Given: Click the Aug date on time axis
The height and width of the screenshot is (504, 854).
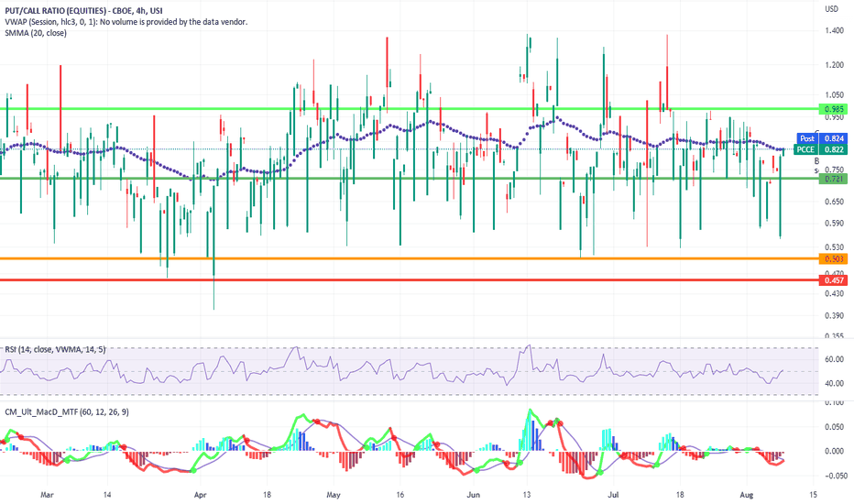Looking at the screenshot, I should tap(747, 495).
